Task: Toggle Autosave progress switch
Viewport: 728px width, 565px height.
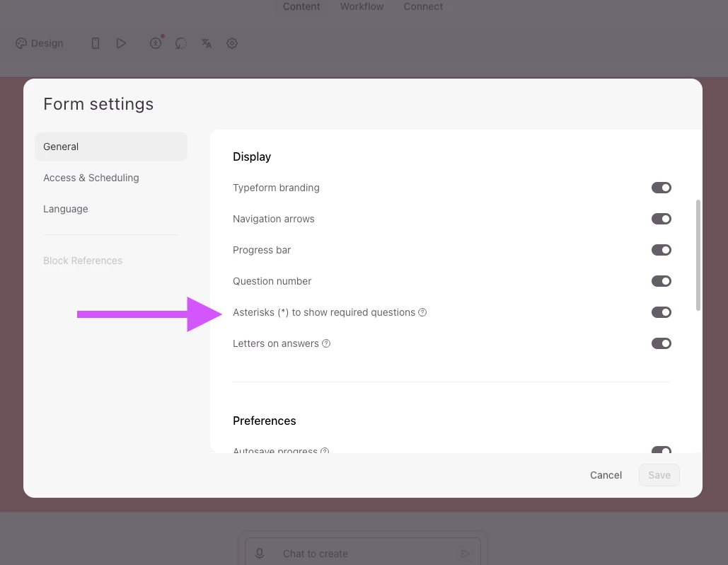Action: [661, 450]
